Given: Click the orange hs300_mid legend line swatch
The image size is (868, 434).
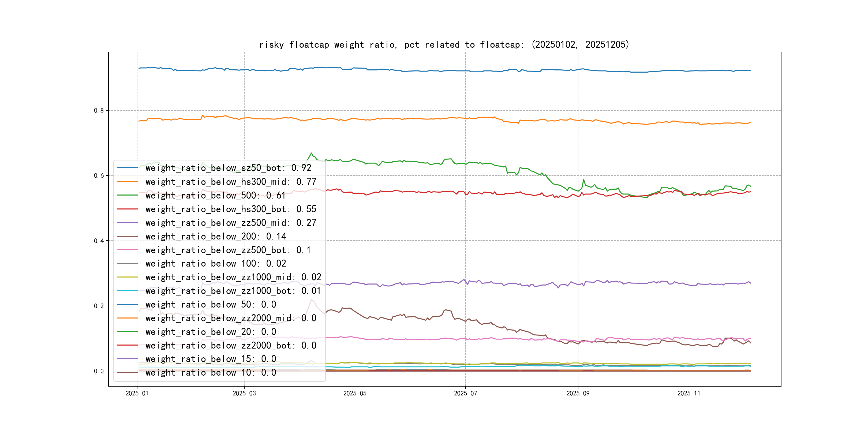Looking at the screenshot, I should (127, 182).
